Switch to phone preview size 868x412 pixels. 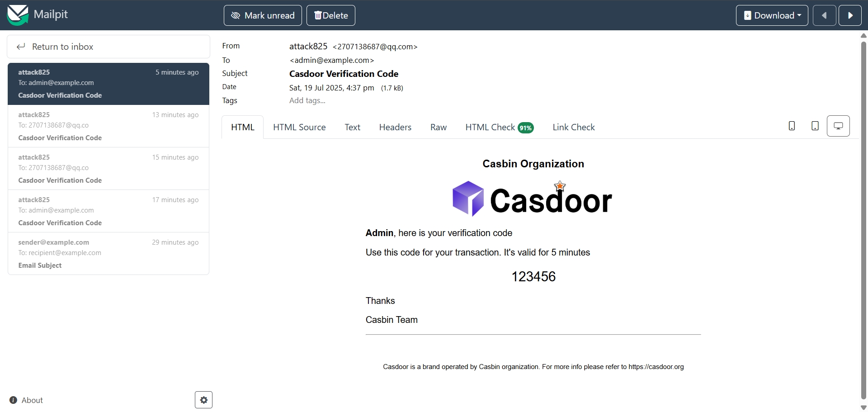pos(792,126)
